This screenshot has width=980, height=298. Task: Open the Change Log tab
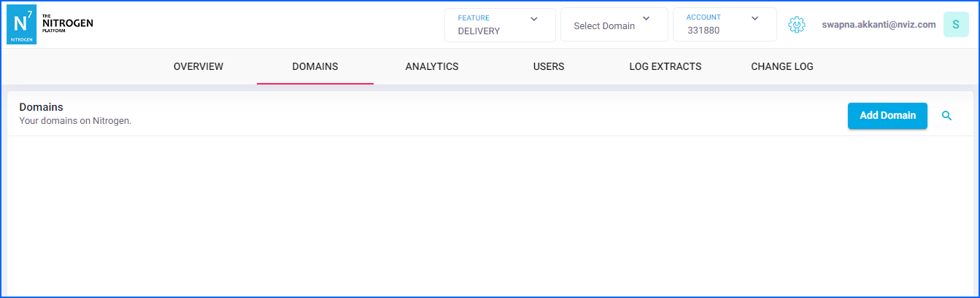[782, 66]
